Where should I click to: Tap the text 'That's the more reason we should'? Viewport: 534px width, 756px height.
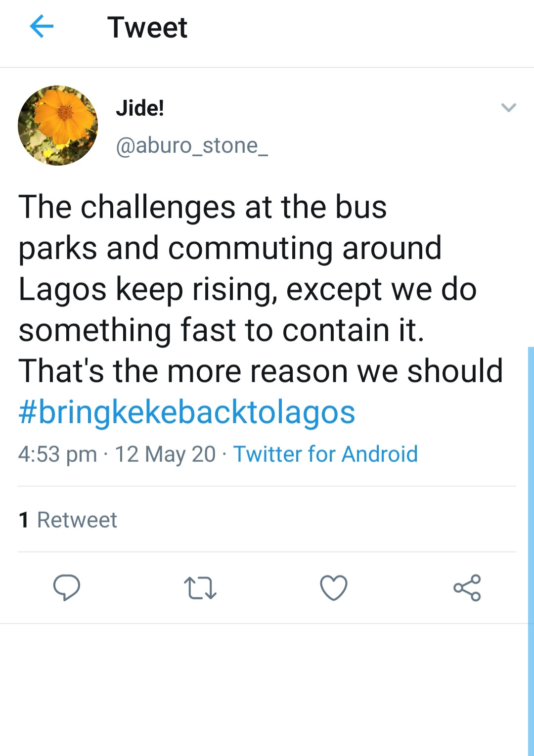pyautogui.click(x=261, y=371)
